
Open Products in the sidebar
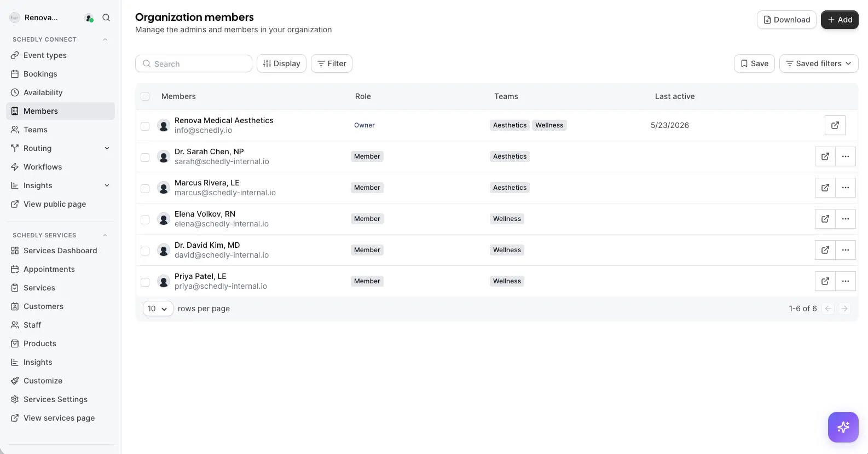pyautogui.click(x=60, y=344)
